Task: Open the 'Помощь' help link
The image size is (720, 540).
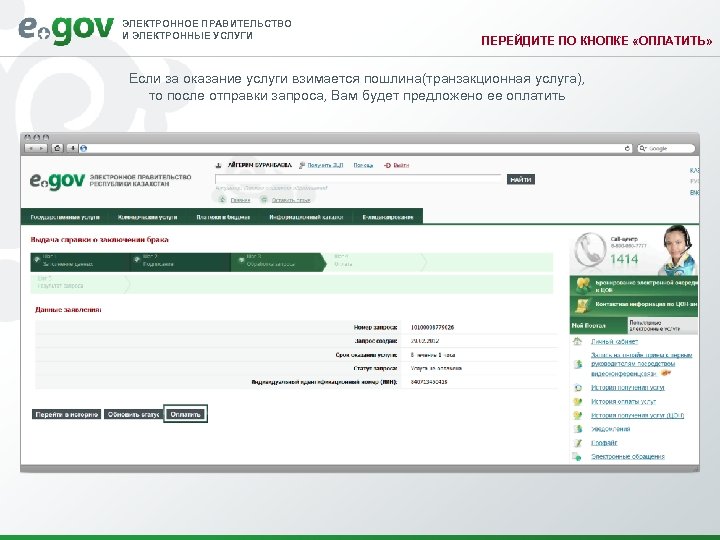Action: [363, 165]
